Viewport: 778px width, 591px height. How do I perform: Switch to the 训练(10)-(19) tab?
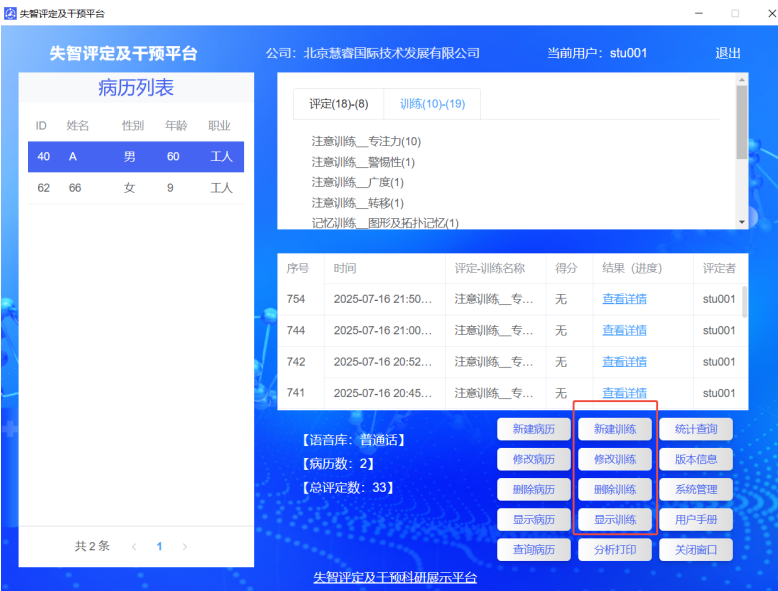[432, 104]
